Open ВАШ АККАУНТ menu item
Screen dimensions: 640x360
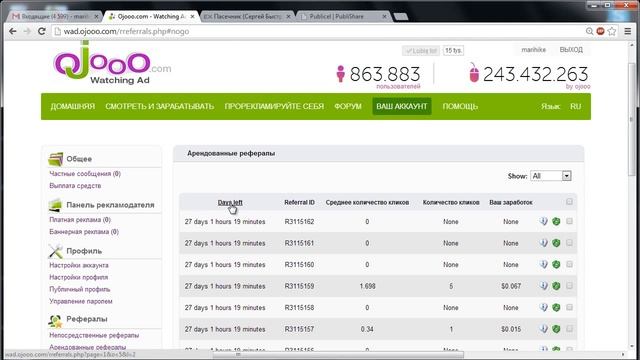[402, 107]
